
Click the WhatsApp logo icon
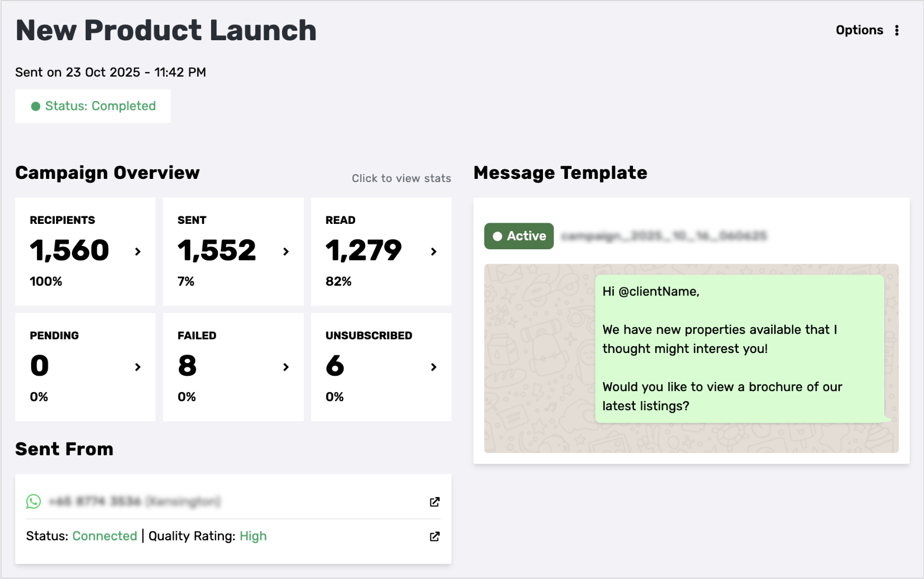point(33,501)
